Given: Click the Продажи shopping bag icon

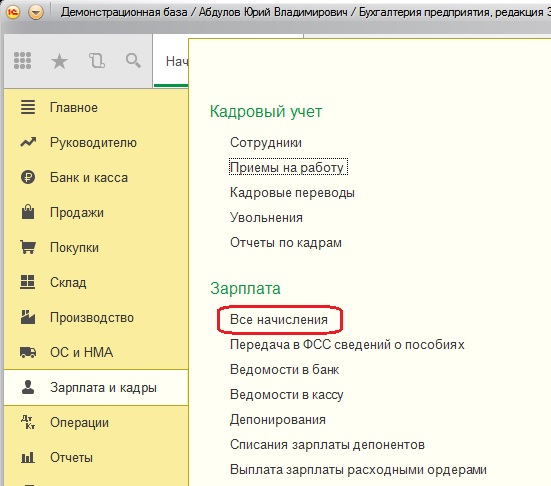Looking at the screenshot, I should point(28,212).
